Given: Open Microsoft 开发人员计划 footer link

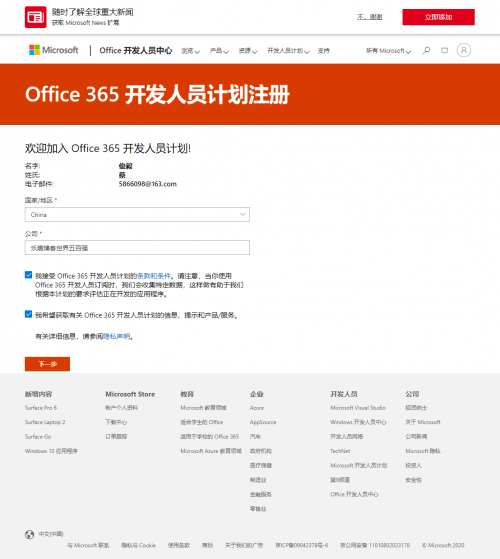Looking at the screenshot, I should (x=359, y=466).
